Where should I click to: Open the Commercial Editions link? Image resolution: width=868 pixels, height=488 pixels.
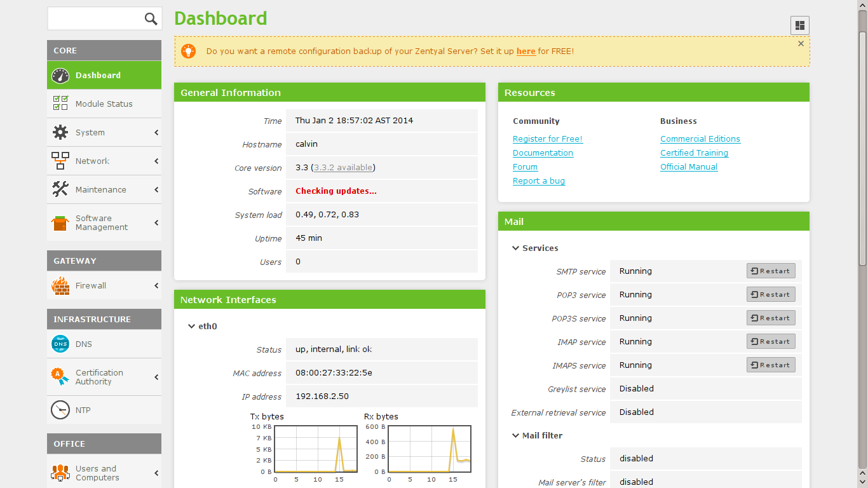[x=700, y=139]
